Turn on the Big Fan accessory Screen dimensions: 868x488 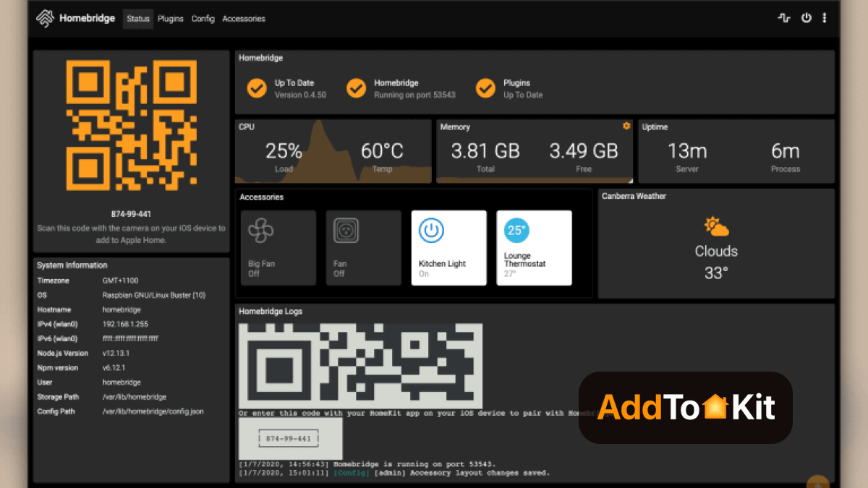(278, 248)
